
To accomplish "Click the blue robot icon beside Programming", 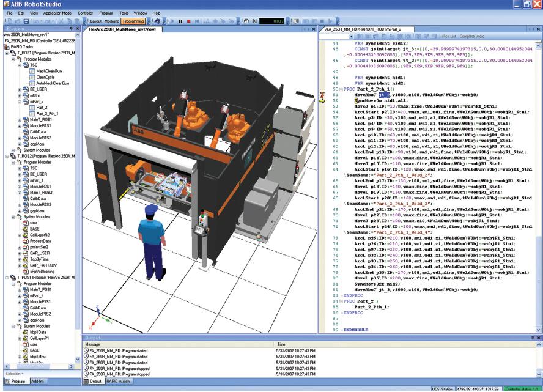I will [157, 21].
